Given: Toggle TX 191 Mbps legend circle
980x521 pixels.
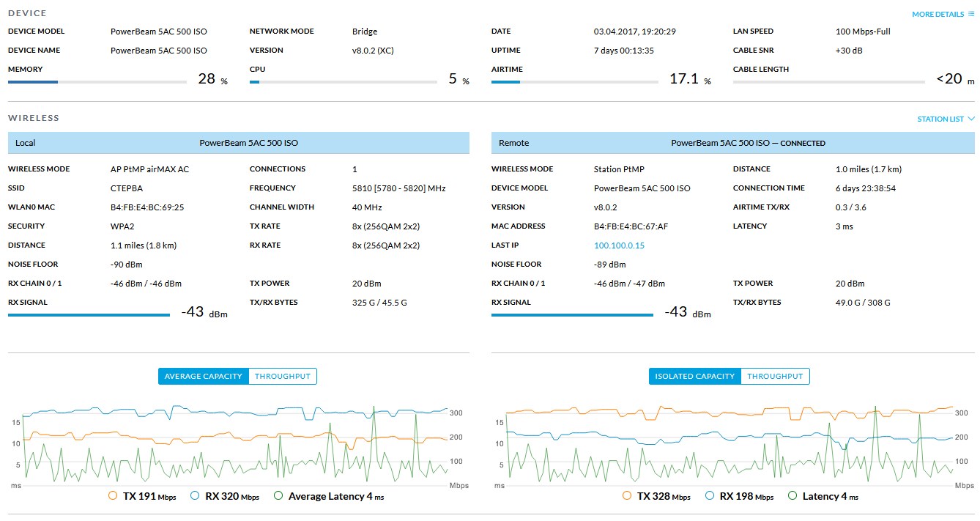Looking at the screenshot, I should [113, 496].
